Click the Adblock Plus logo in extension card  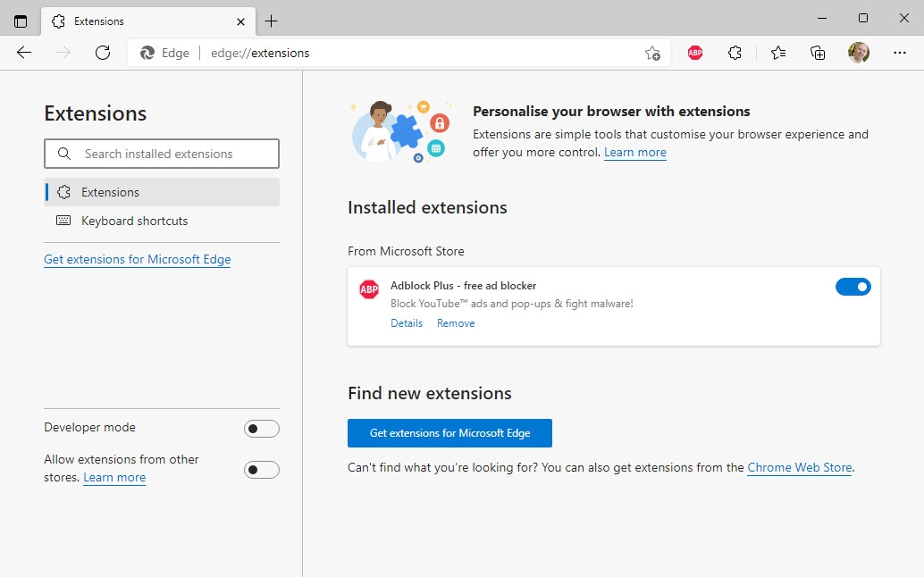coord(369,289)
